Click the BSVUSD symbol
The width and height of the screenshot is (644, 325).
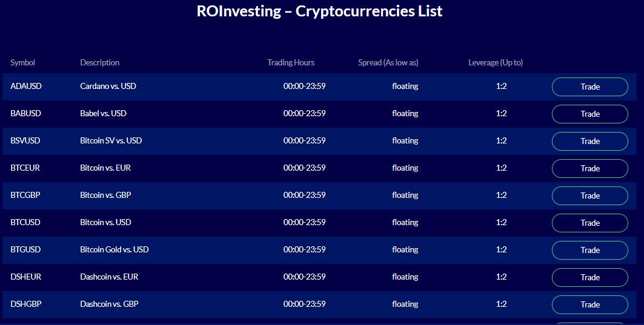click(x=25, y=140)
